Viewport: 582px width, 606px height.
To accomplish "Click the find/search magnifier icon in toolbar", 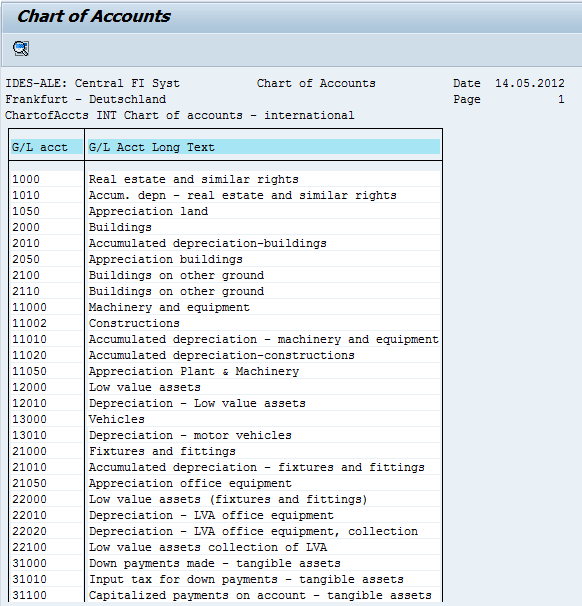I will click(x=20, y=48).
